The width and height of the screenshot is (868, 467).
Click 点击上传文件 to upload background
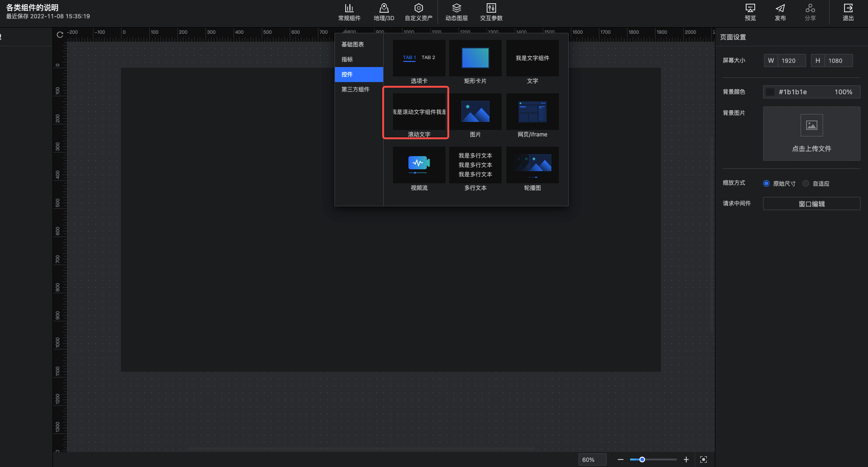point(811,134)
